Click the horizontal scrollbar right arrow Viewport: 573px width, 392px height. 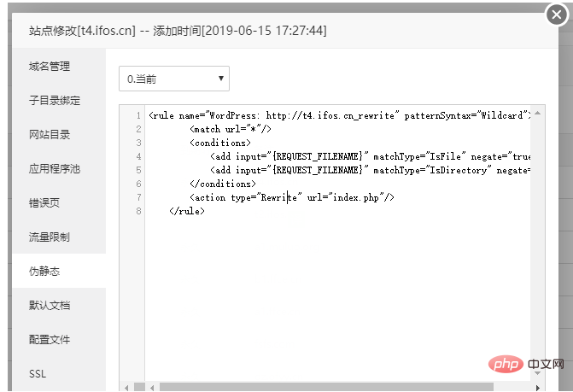(537, 388)
